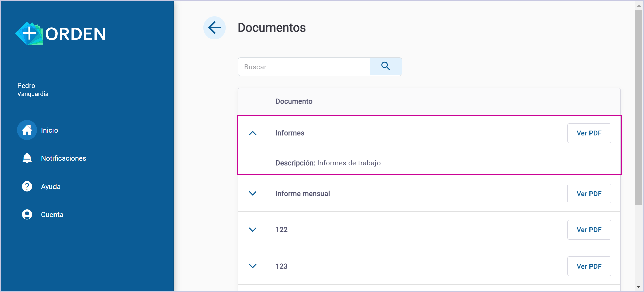
Task: Click the bell notifications icon
Action: coord(27,158)
